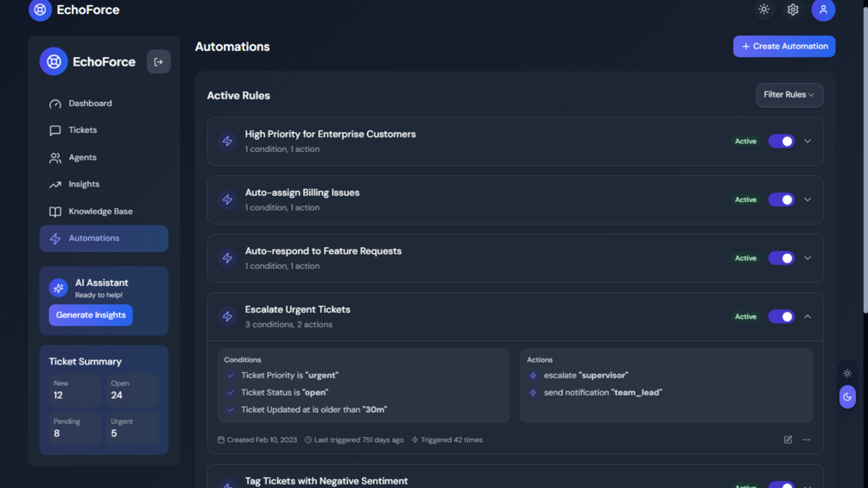Click checkmark beside Ticket Status is open

[231, 393]
